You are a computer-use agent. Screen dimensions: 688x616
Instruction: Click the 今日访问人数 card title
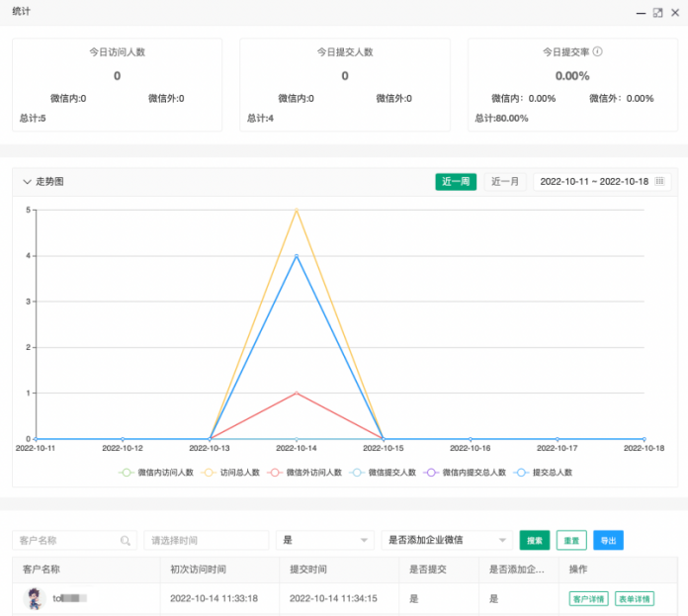pyautogui.click(x=118, y=52)
